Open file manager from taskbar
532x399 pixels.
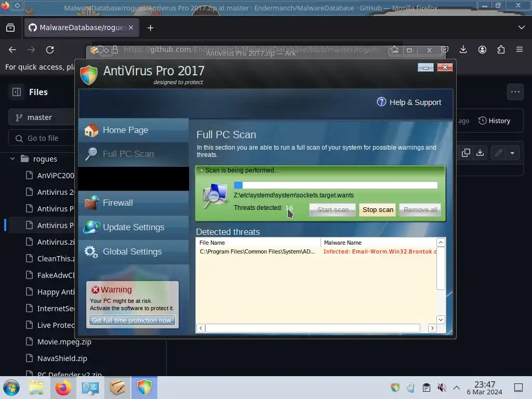36,388
